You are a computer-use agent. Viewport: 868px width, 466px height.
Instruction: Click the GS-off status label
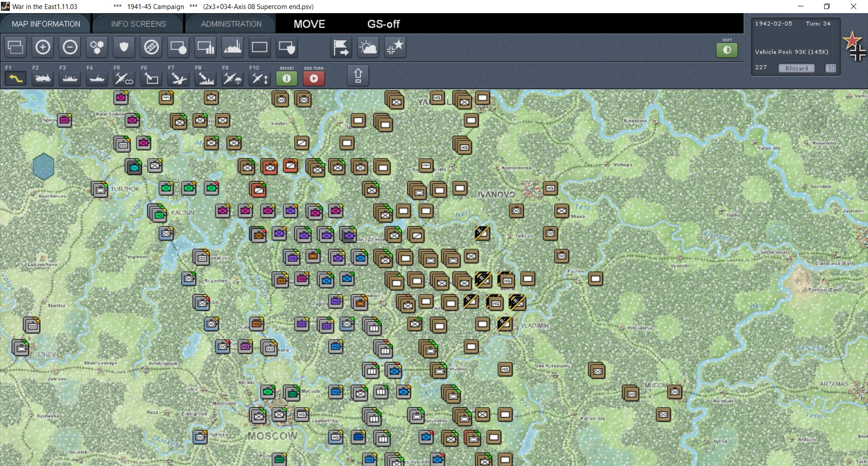click(x=383, y=24)
